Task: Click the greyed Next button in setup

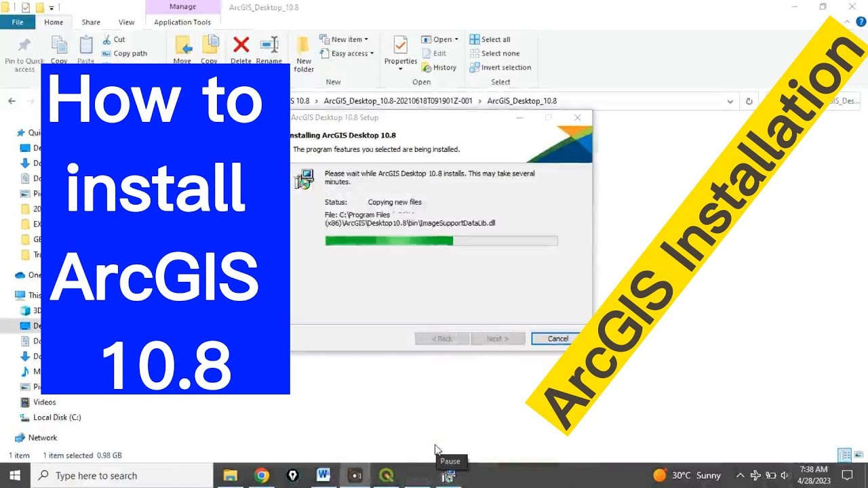Action: click(x=497, y=339)
